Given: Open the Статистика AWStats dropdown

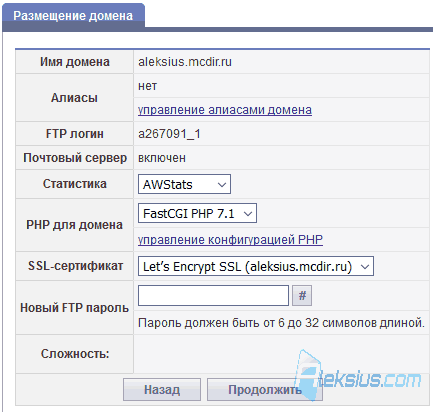Looking at the screenshot, I should (x=184, y=184).
